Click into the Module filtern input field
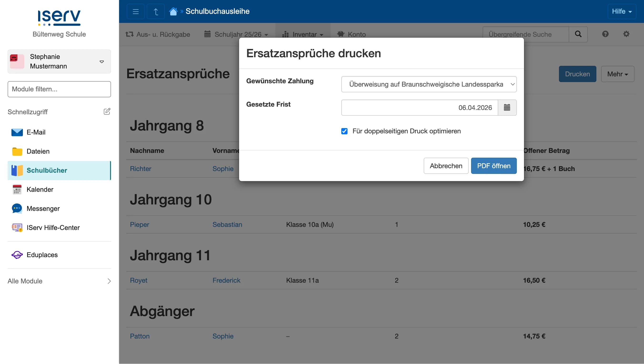 (59, 89)
